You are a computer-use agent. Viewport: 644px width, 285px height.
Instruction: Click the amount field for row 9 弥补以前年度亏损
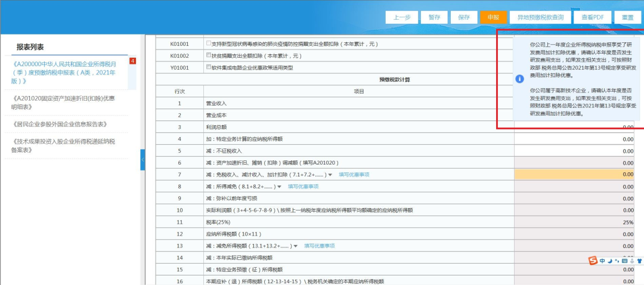tap(574, 199)
